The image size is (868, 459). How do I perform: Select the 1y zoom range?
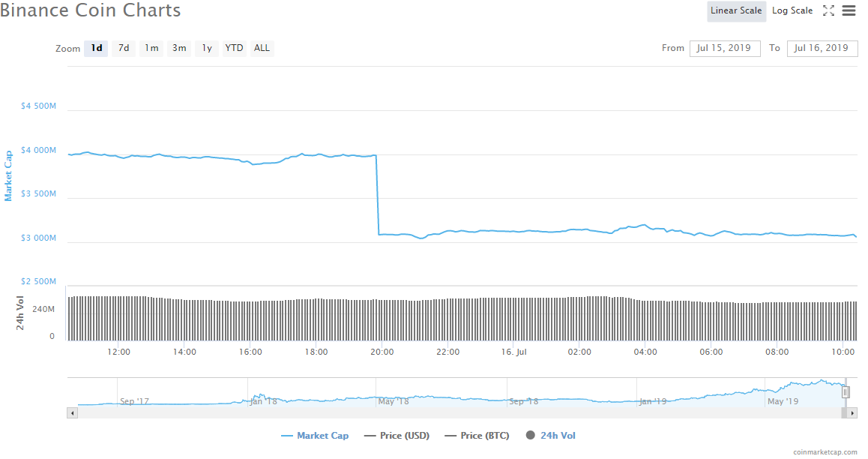coord(206,48)
